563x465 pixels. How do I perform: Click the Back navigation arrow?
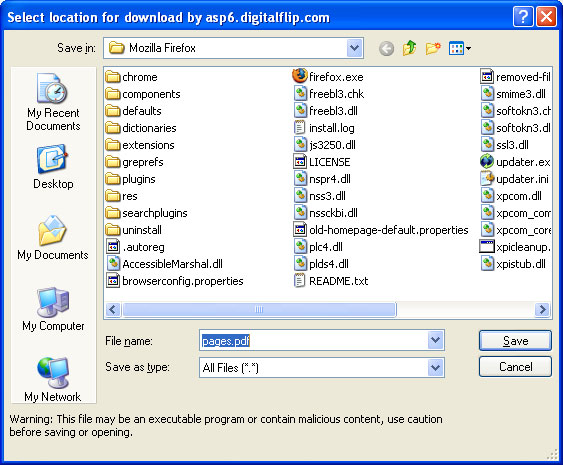click(386, 48)
